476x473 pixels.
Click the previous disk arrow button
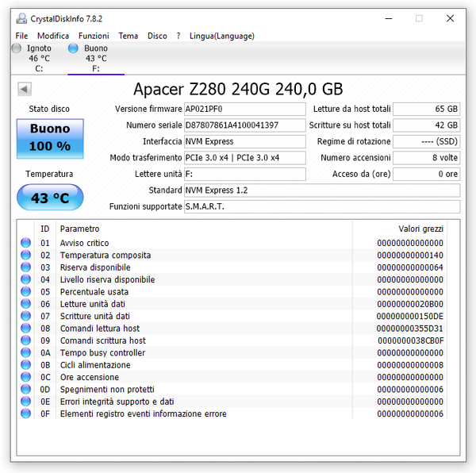[25, 89]
